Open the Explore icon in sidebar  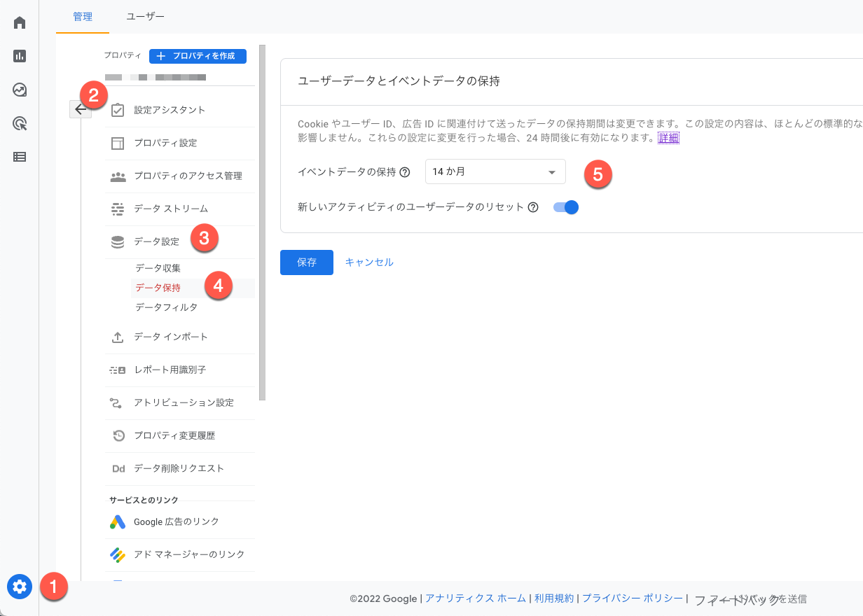click(20, 90)
